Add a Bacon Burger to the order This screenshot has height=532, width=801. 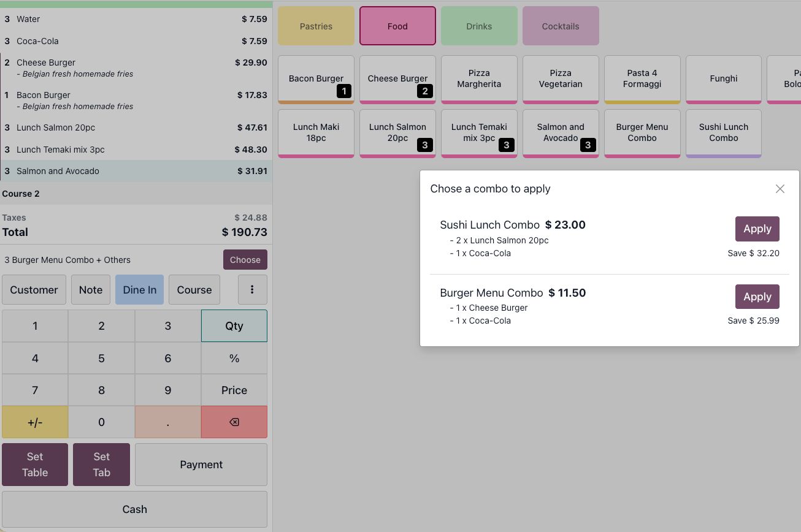pos(316,78)
